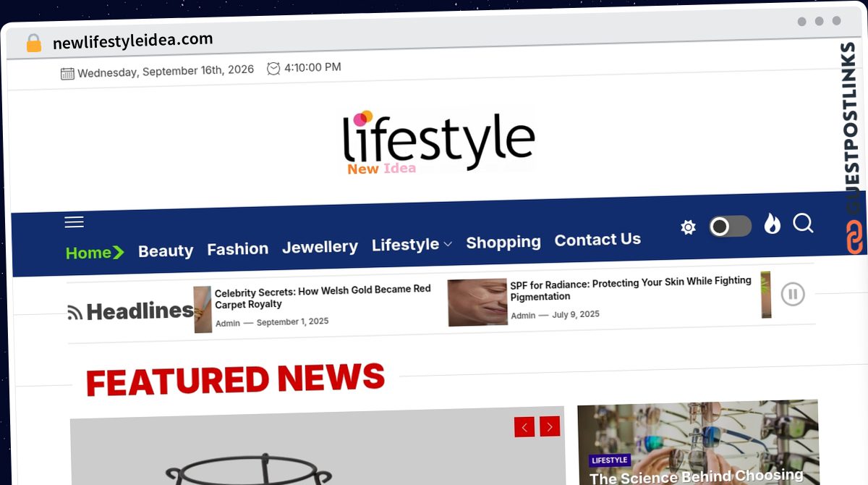Viewport: 868px width, 485px height.
Task: Click the sun light-mode icon
Action: [688, 227]
